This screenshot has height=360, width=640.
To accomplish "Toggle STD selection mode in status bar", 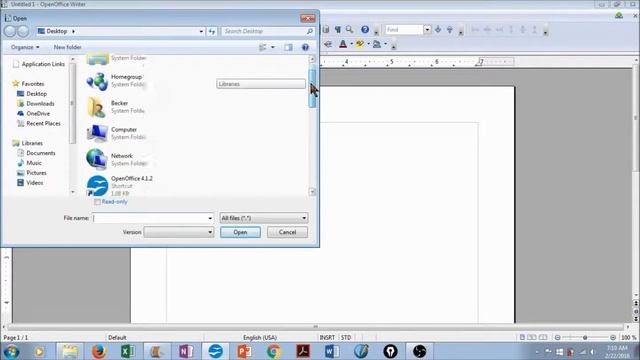I will click(x=346, y=338).
